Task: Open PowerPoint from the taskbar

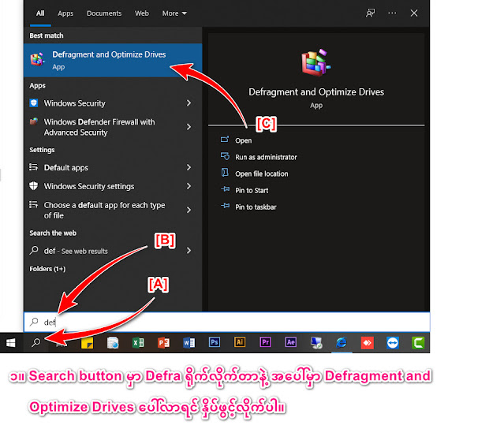Action: [163, 343]
